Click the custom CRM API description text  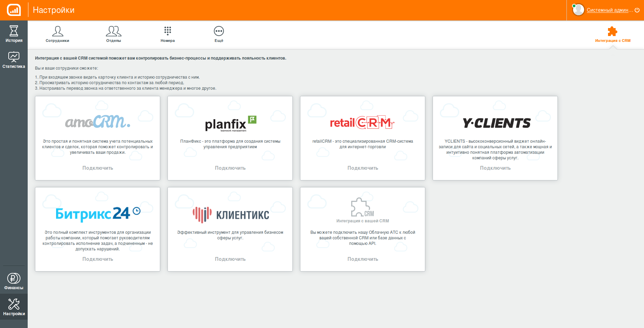[x=363, y=238]
